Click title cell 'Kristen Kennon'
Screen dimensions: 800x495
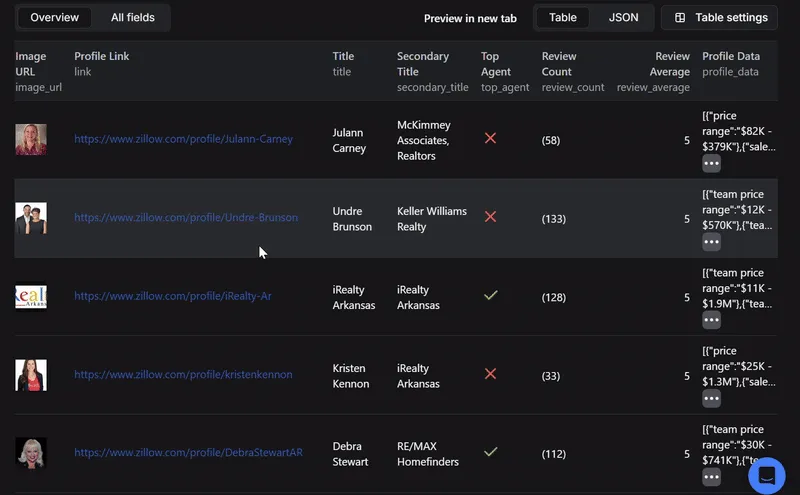click(x=351, y=376)
